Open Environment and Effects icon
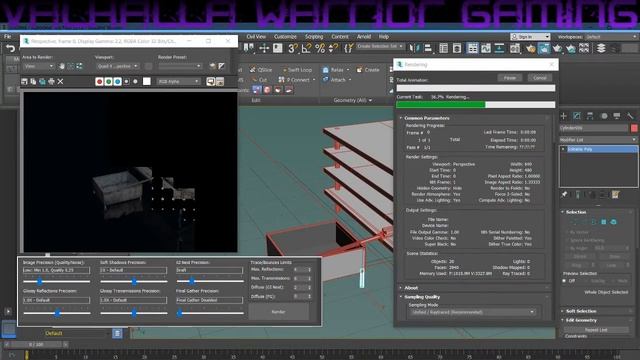 tap(221, 66)
